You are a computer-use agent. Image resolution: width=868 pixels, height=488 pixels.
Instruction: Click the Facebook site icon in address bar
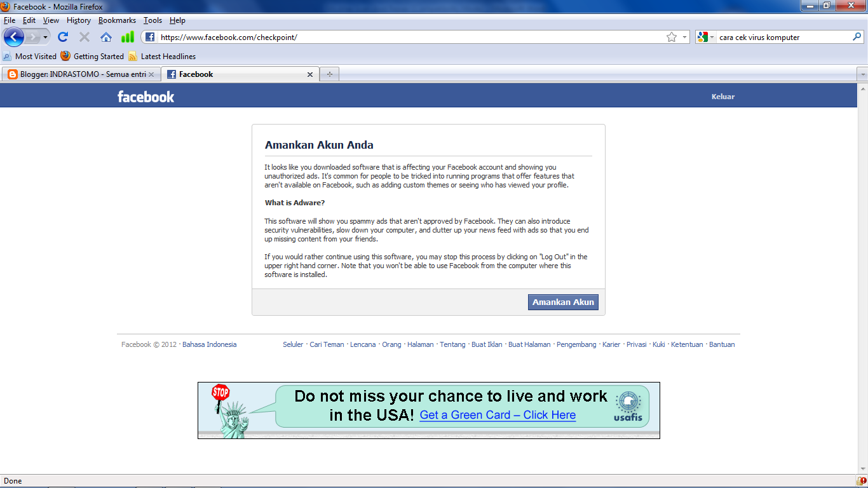point(151,37)
